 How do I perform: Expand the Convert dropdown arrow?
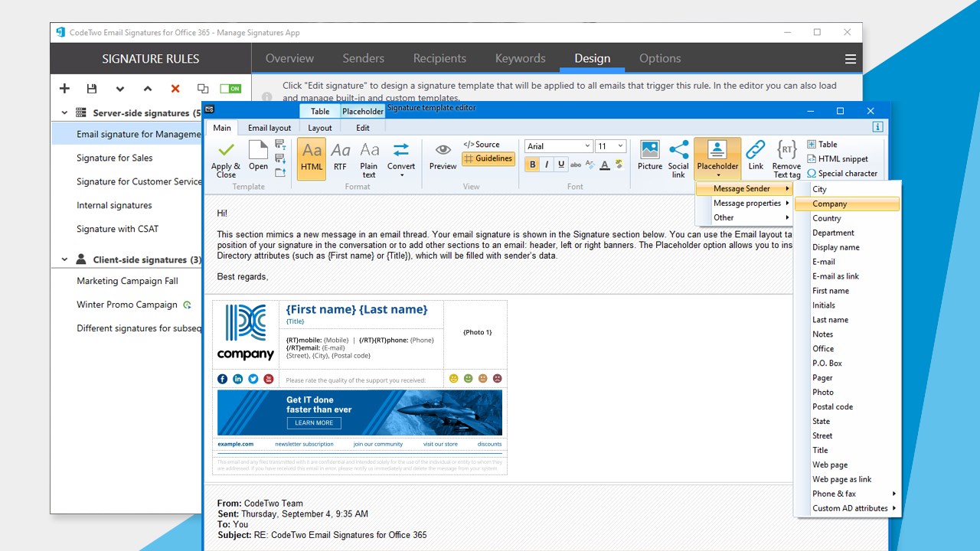tap(401, 175)
